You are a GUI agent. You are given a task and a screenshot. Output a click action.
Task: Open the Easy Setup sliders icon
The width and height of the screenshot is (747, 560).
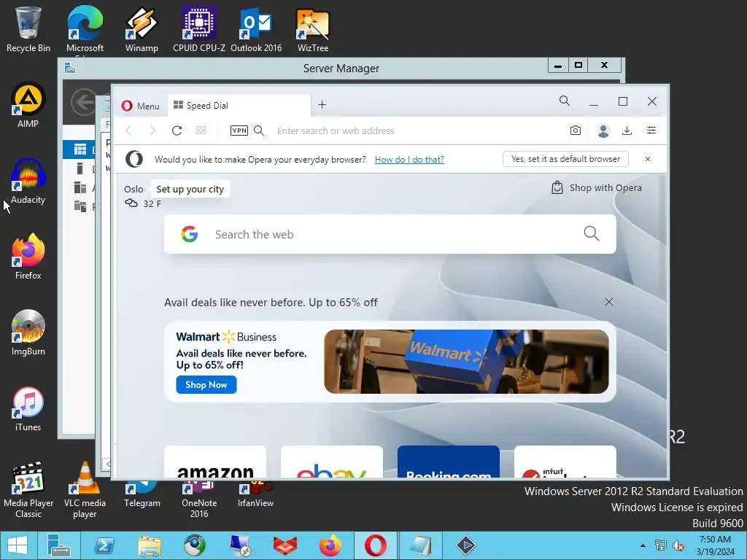click(651, 131)
